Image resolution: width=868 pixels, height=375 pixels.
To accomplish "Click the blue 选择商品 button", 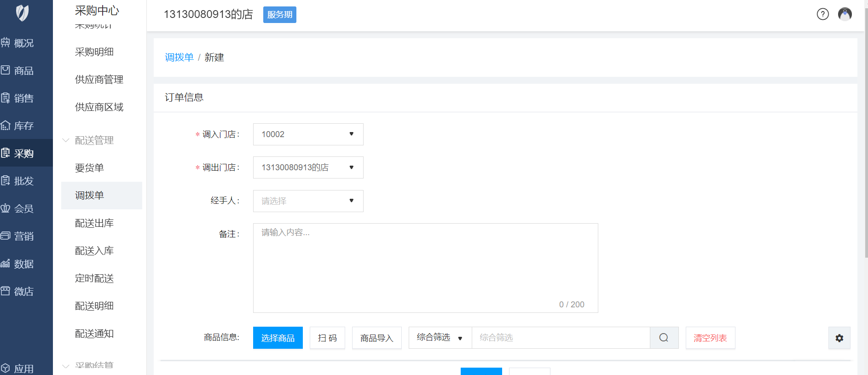I will tap(278, 338).
